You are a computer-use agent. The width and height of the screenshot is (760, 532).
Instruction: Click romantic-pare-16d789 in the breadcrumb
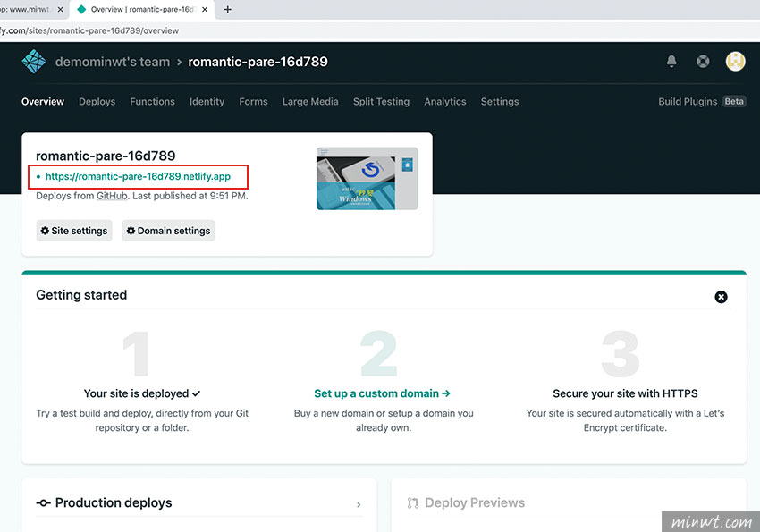258,62
